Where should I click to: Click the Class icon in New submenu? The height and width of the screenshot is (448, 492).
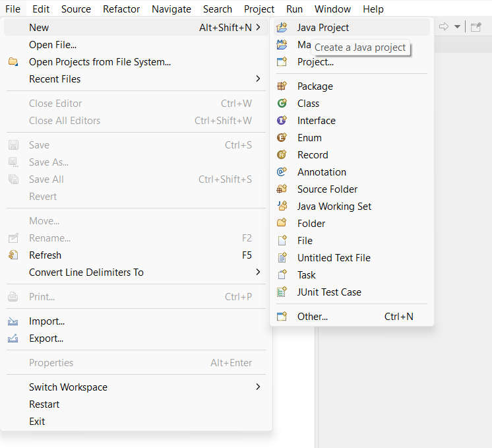tap(282, 104)
